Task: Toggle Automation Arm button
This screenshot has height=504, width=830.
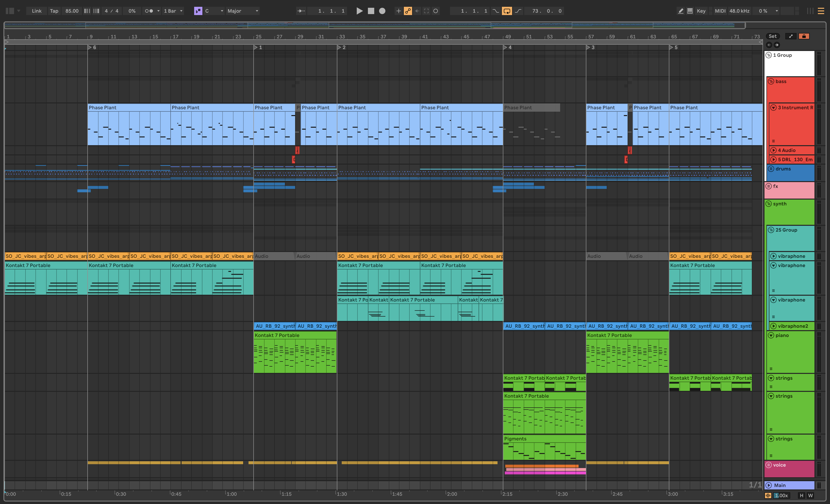Action: 408,11
